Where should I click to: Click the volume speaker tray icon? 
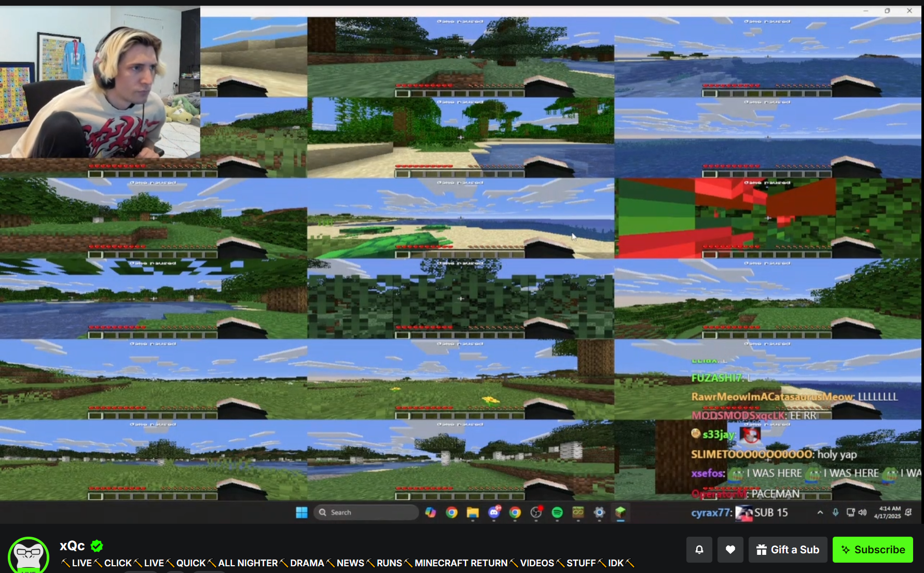click(862, 512)
